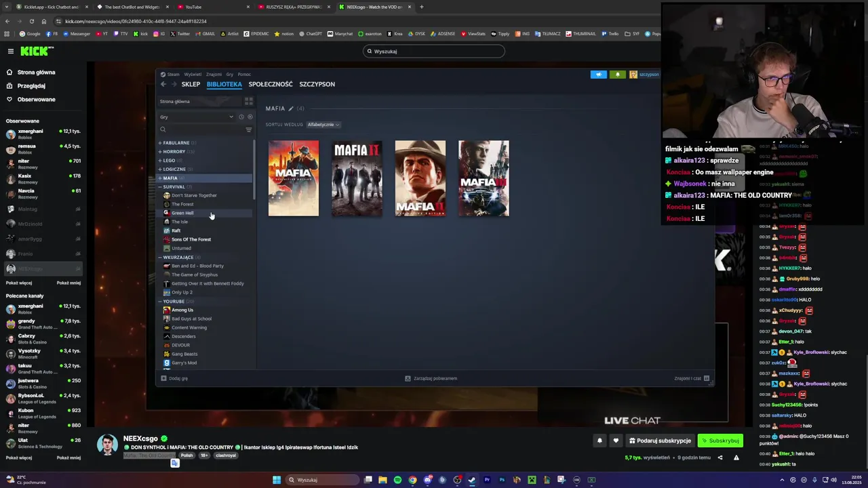The image size is (868, 488).
Task: Open the translate icon under stream title
Action: (x=175, y=463)
